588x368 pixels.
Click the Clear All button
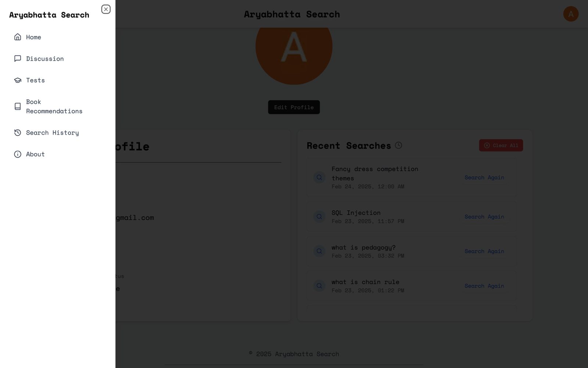501,145
